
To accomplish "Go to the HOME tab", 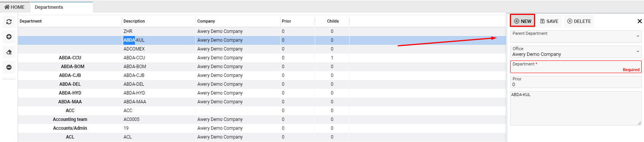I will (x=15, y=7).
